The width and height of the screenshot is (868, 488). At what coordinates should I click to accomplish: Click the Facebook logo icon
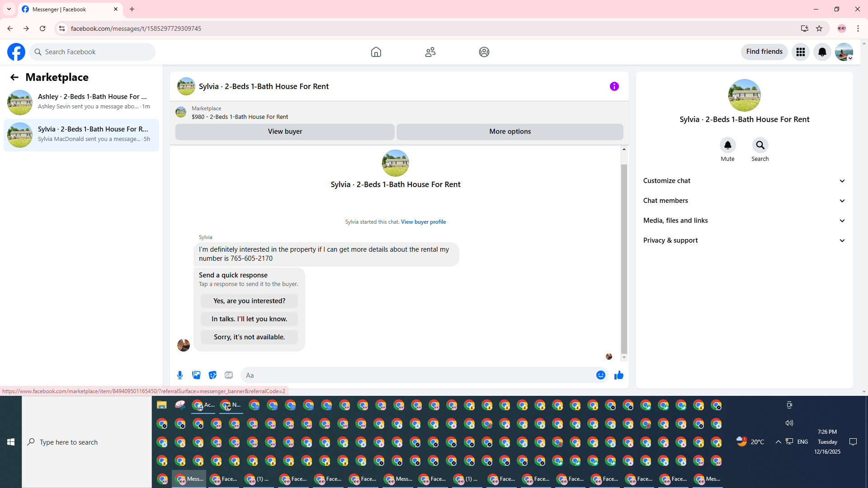(x=16, y=52)
